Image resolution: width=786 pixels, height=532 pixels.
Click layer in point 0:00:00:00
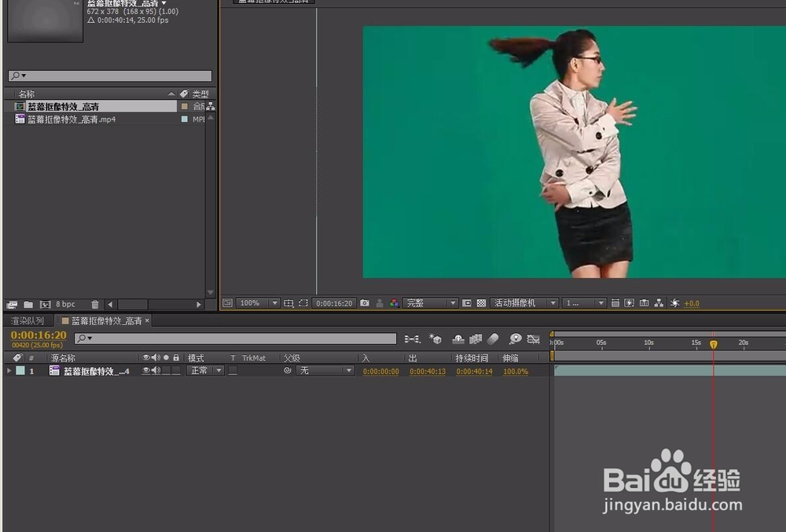[381, 372]
